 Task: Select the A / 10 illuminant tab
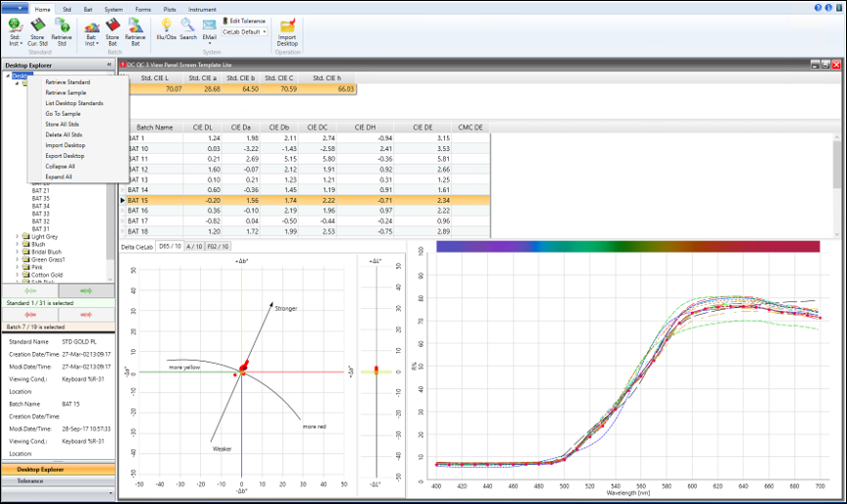tap(194, 246)
